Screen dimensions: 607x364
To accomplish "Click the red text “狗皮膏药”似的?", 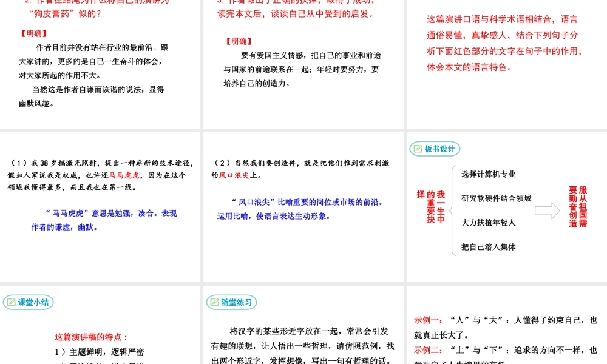I will pos(65,14).
